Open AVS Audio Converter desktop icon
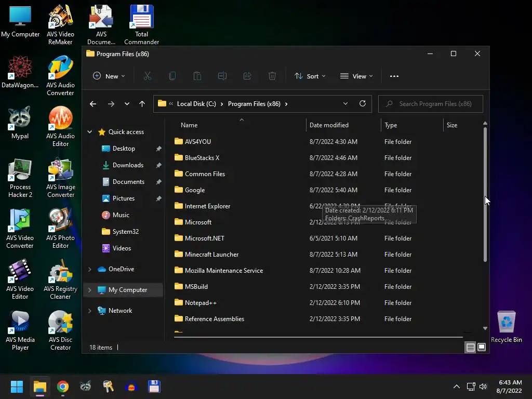Screen dimensions: 532x399 coord(60,75)
